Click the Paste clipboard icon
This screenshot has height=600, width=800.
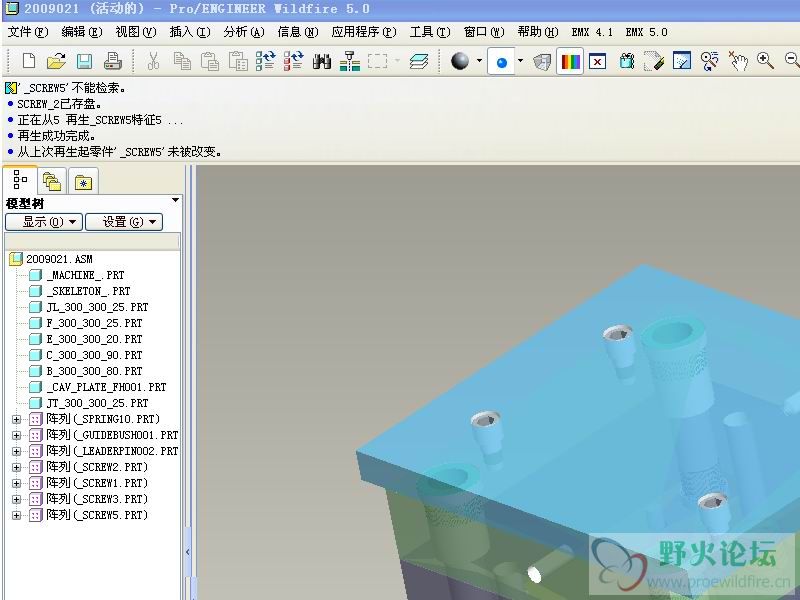tap(210, 61)
